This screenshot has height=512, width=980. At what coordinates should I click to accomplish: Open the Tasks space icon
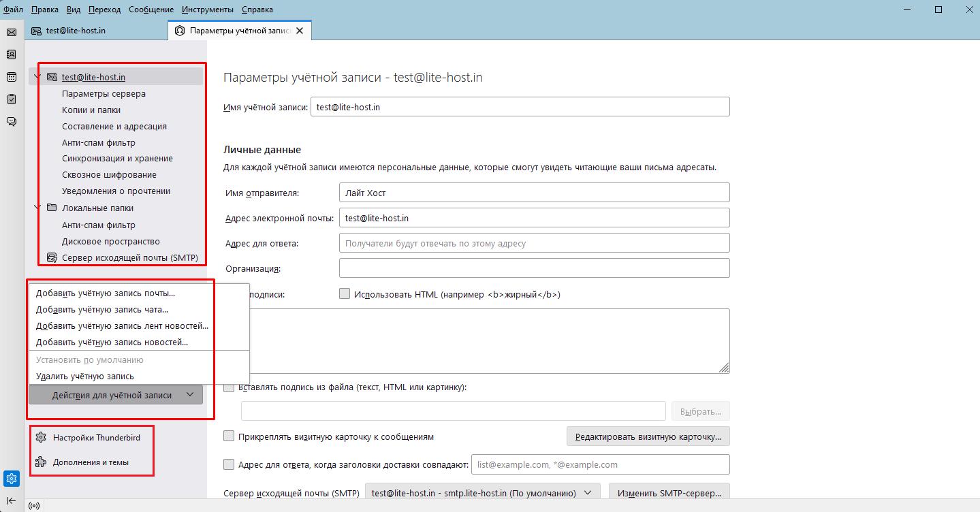point(12,99)
